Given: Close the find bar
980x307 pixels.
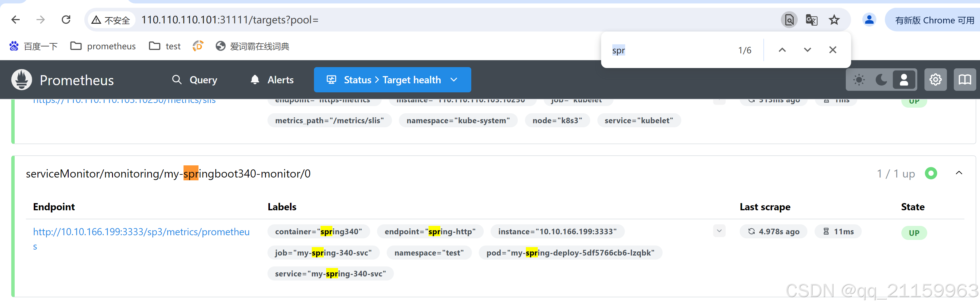Looking at the screenshot, I should coord(833,50).
